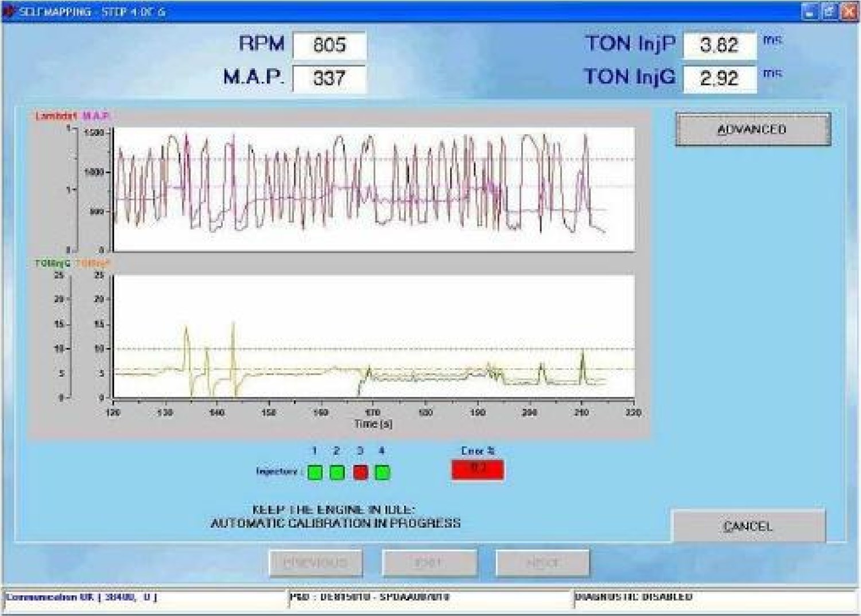Click the green injector 2 indicator
The width and height of the screenshot is (861, 616).
point(337,473)
